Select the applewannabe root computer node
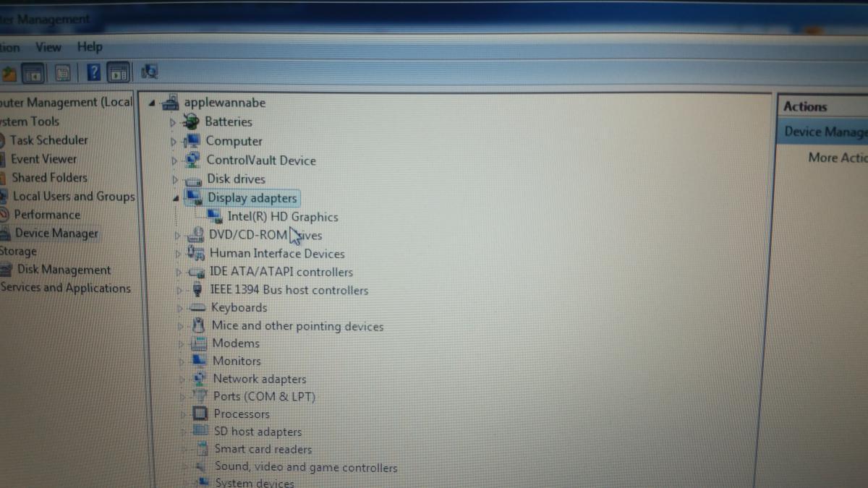Screen dimensions: 868x488 coord(224,103)
